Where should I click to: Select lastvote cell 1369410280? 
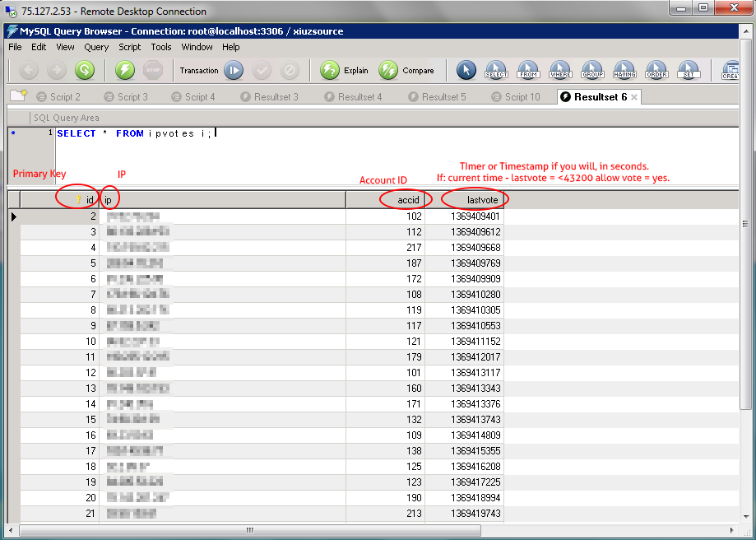(x=464, y=295)
